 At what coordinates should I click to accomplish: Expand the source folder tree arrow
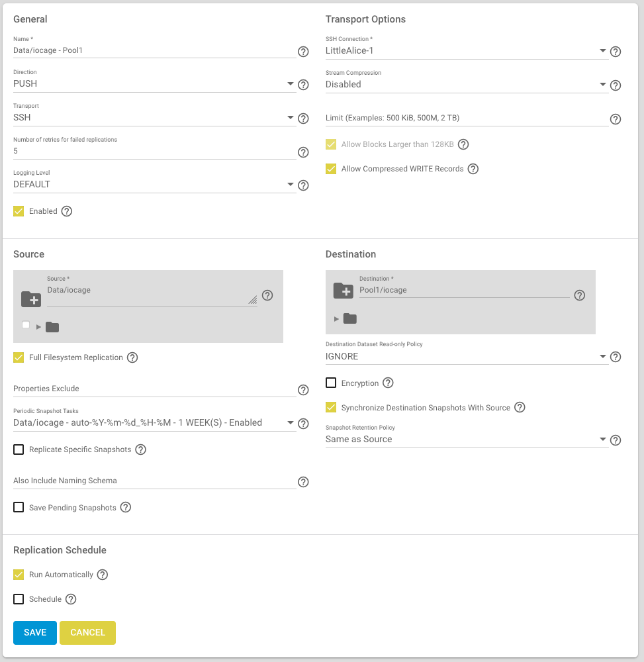tap(38, 327)
